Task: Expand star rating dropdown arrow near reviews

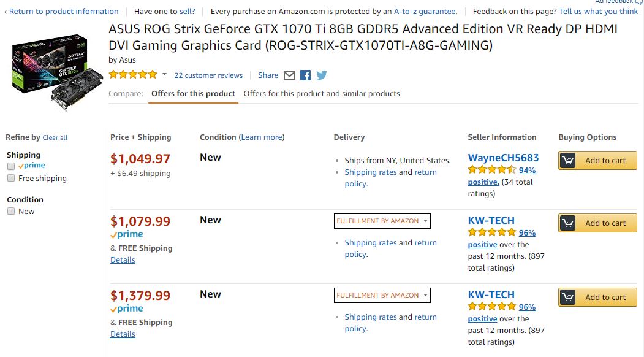Action: point(164,75)
